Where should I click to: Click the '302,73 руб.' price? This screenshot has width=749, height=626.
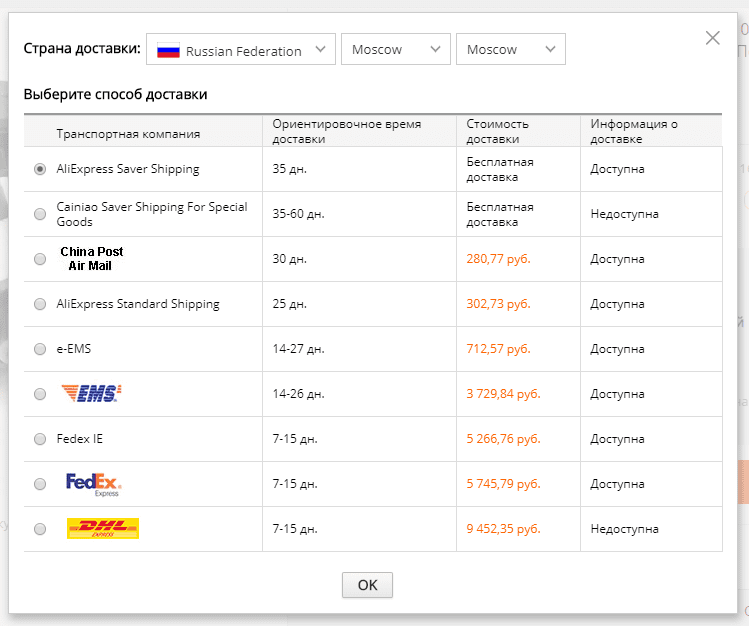(x=498, y=304)
